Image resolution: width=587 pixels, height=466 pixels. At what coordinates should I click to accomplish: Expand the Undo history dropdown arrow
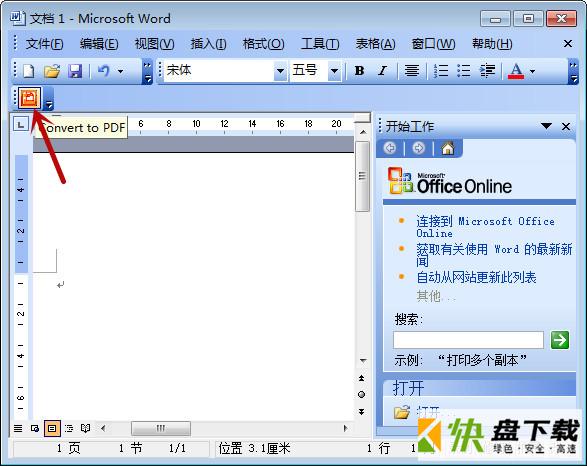121,71
